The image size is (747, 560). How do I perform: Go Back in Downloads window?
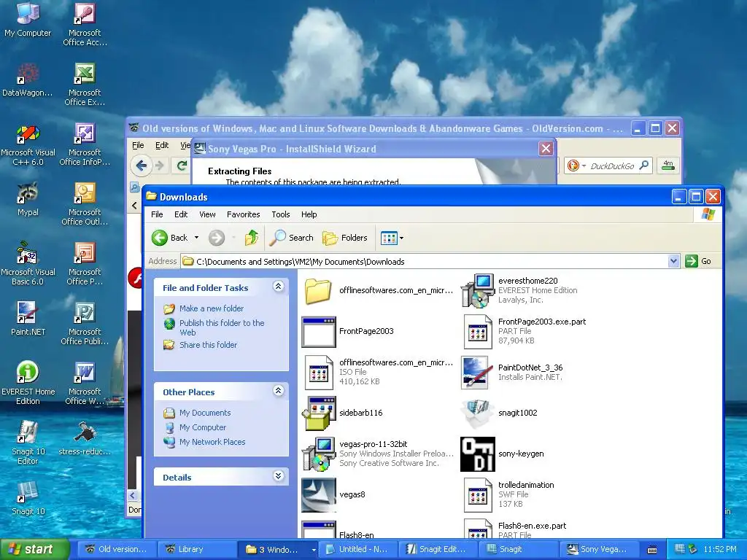click(x=169, y=238)
